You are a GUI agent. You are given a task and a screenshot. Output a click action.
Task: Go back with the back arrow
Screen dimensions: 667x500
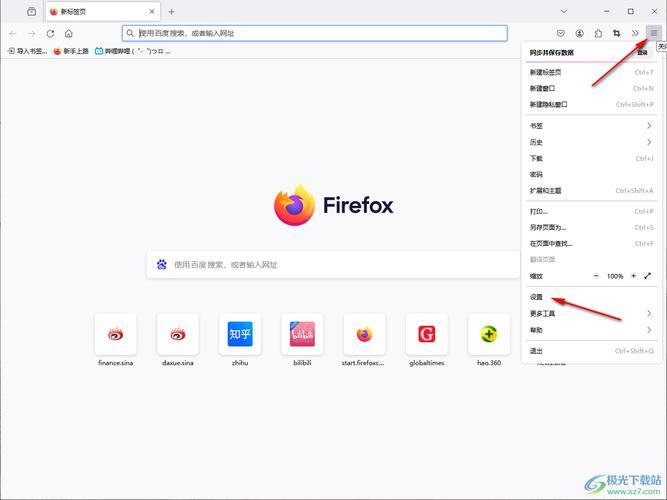(13, 33)
